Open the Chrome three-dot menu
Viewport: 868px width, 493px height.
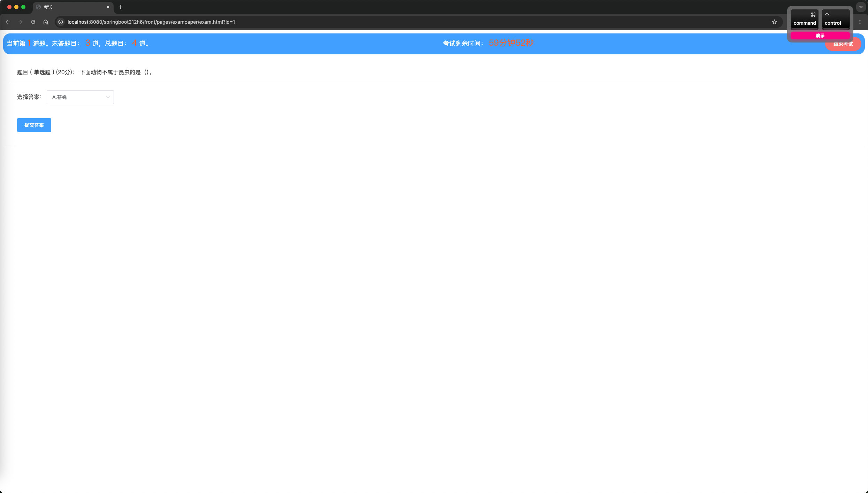point(860,22)
